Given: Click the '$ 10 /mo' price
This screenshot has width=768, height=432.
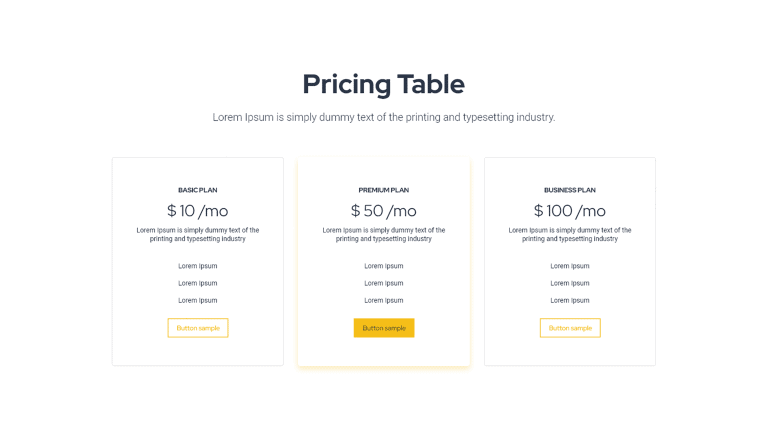Looking at the screenshot, I should [x=198, y=211].
